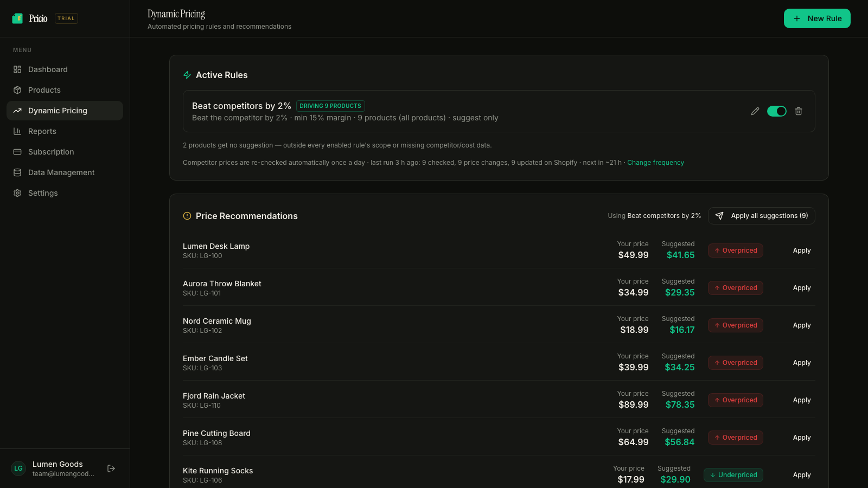Click the Aurora Throw Blanket product name
Screen dimensions: 868x488
tap(222, 284)
